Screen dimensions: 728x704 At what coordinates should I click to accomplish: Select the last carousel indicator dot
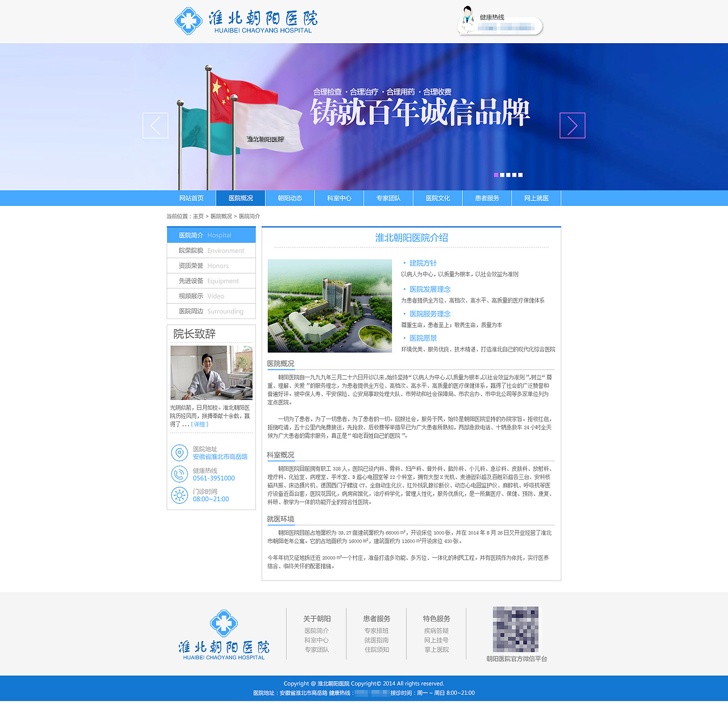point(520,175)
